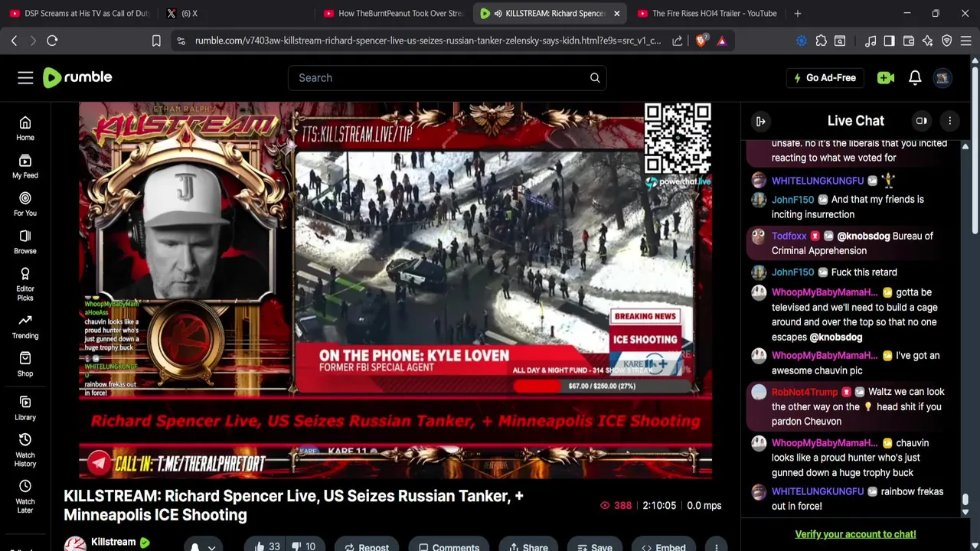The image size is (980, 551).
Task: Click the Repost button
Action: 367,546
